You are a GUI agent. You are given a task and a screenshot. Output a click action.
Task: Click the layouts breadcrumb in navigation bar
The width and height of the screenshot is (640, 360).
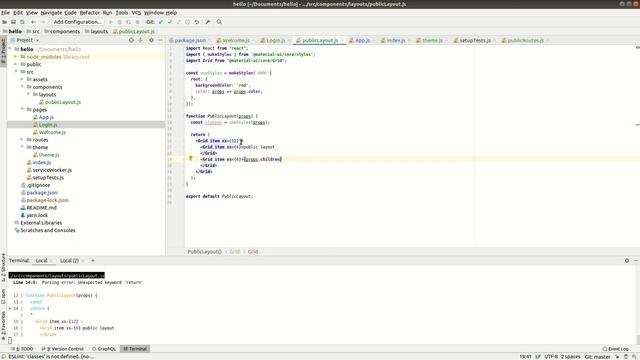pos(99,31)
